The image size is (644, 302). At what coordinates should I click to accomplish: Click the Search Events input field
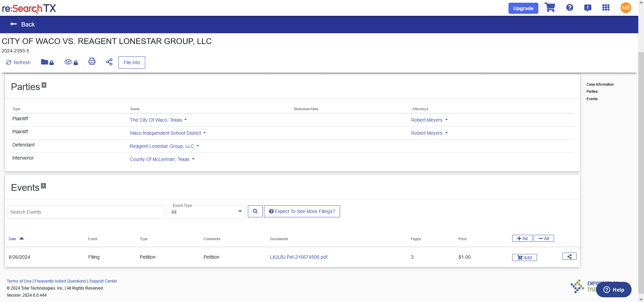[x=86, y=212]
